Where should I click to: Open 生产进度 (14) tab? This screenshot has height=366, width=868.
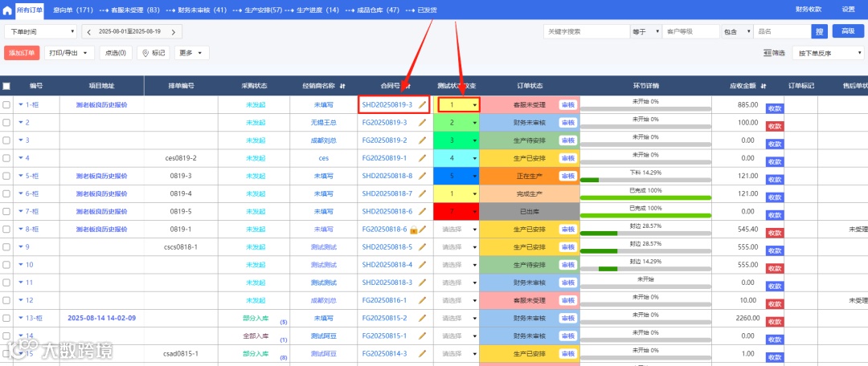(317, 10)
